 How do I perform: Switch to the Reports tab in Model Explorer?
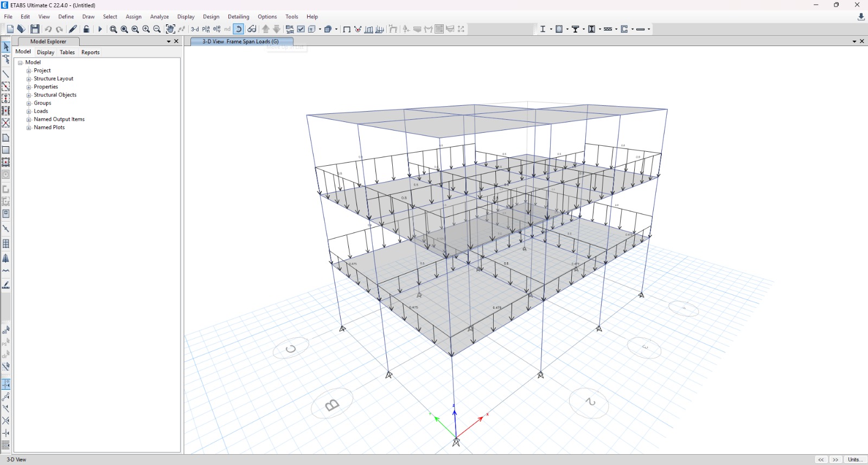pyautogui.click(x=91, y=53)
